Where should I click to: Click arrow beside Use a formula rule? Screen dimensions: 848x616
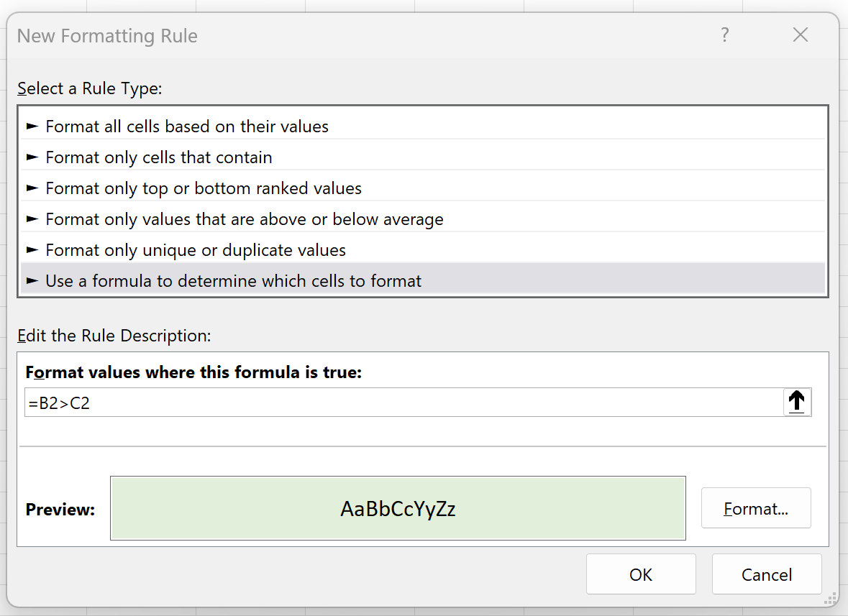coord(32,281)
